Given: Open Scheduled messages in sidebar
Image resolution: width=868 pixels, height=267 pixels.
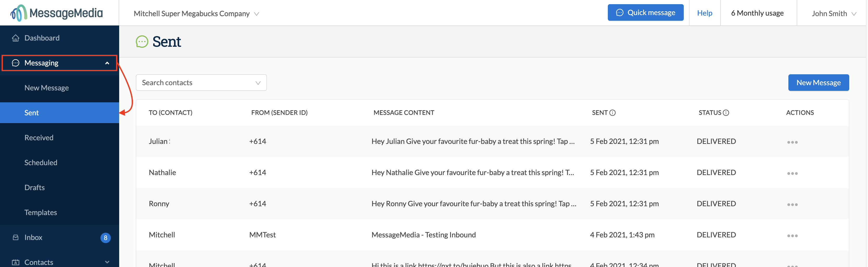Looking at the screenshot, I should click(41, 162).
